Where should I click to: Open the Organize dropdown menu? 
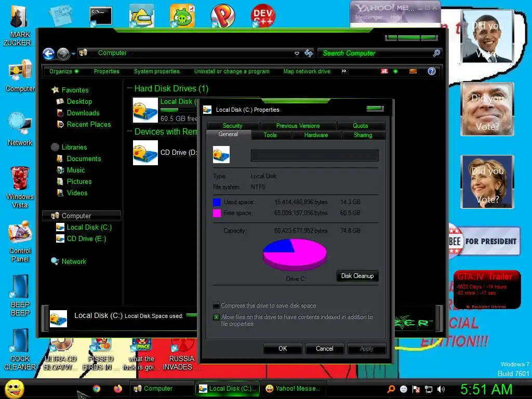[x=64, y=71]
